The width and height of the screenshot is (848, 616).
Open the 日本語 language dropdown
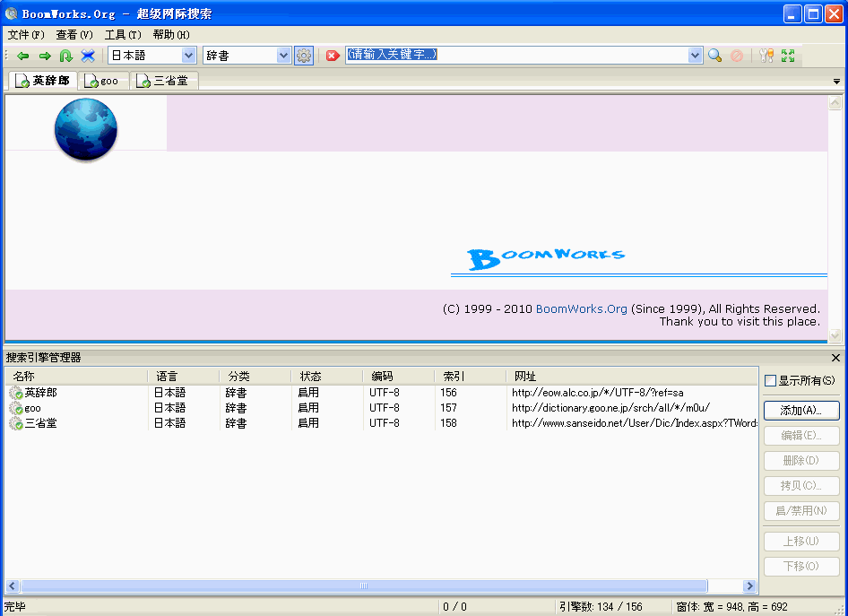[x=189, y=56]
